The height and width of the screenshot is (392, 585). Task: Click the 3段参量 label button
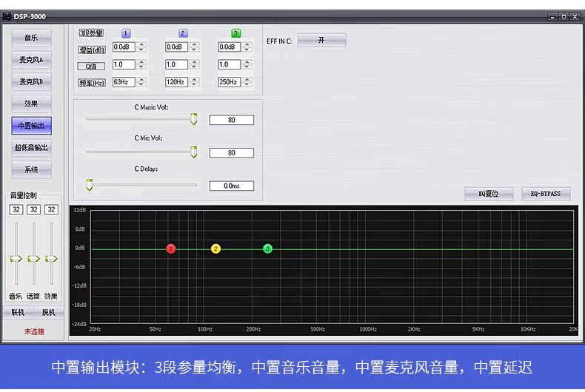[91, 33]
